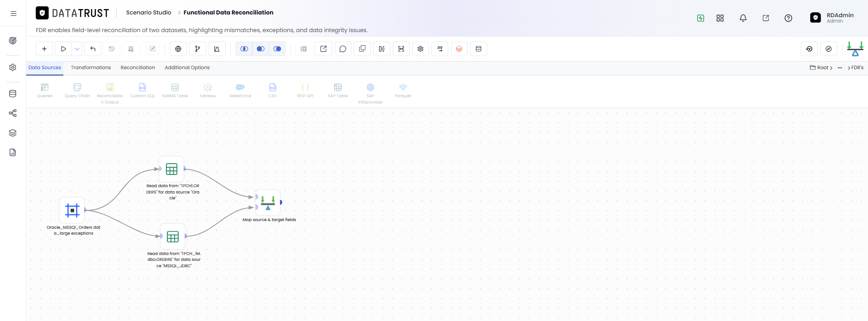This screenshot has height=321, width=868.
Task: Select the SAP Infoprovider data source
Action: (x=370, y=93)
